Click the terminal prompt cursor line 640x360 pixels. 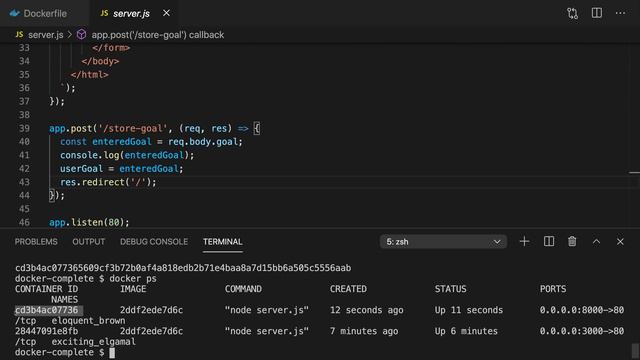point(65,352)
